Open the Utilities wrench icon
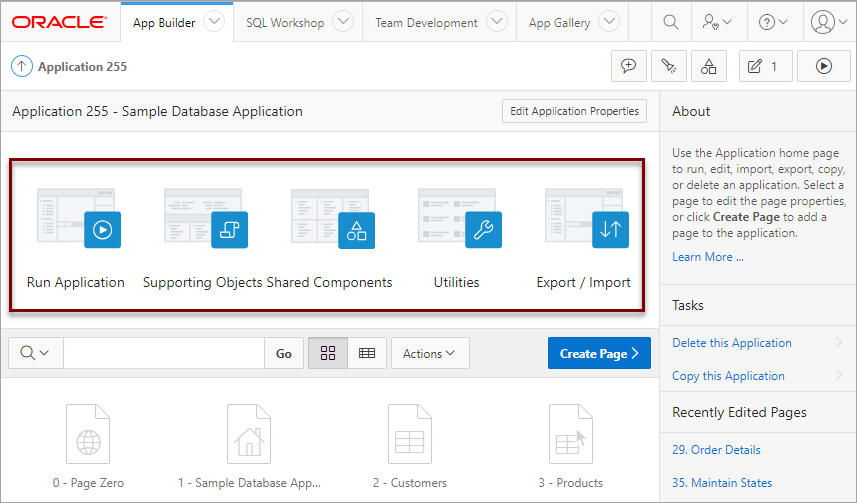Screen dimensions: 857x503 coord(460,218)
